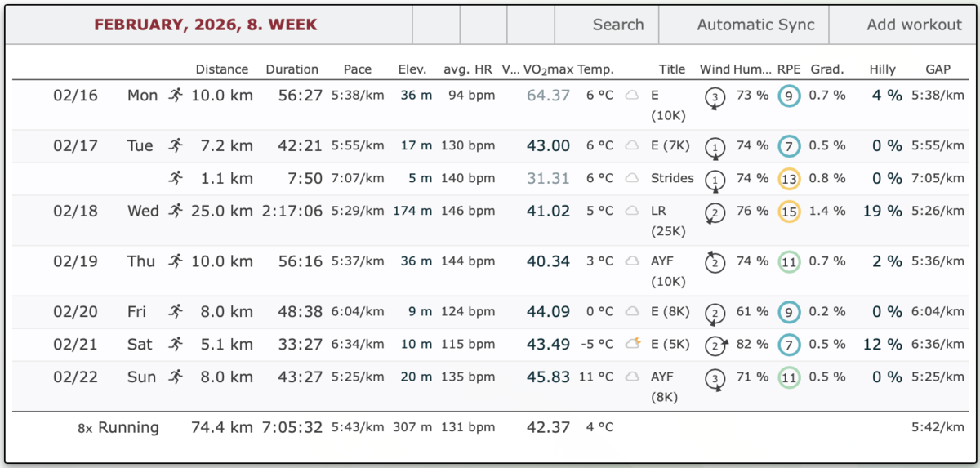The image size is (980, 468).
Task: Click the running icon for Mon 02/16
Action: 175,96
